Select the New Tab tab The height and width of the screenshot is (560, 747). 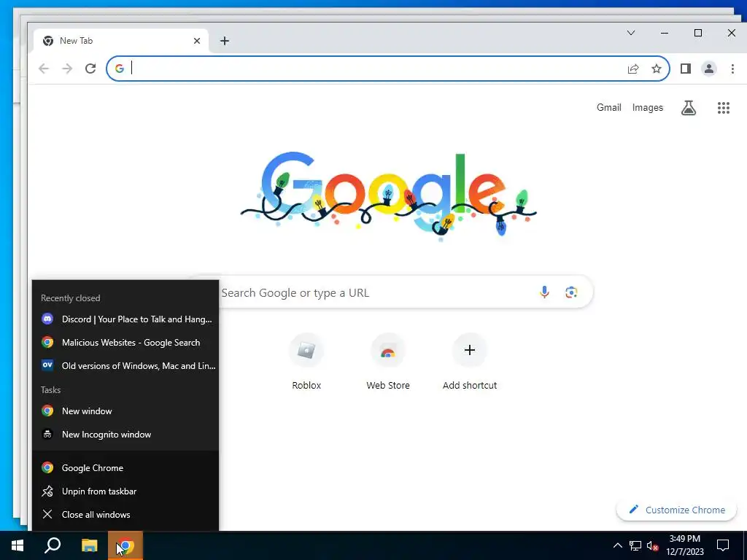tap(121, 41)
